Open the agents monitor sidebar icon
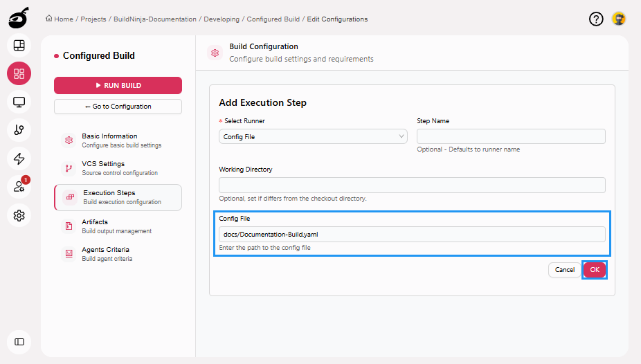Screen dimensions: 641x364 tap(19, 102)
